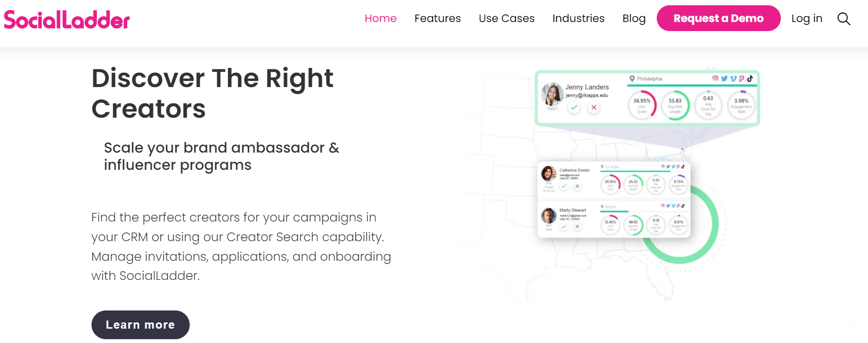Click the Instagram icon on Jenny Landers' card

tap(715, 78)
